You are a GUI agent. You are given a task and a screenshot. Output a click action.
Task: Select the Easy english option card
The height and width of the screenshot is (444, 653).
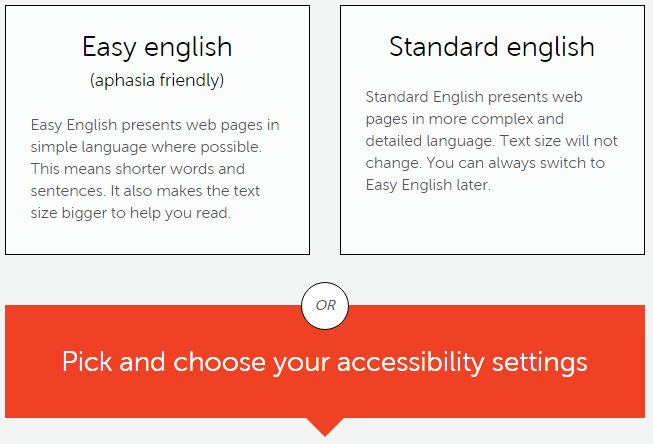[x=157, y=130]
